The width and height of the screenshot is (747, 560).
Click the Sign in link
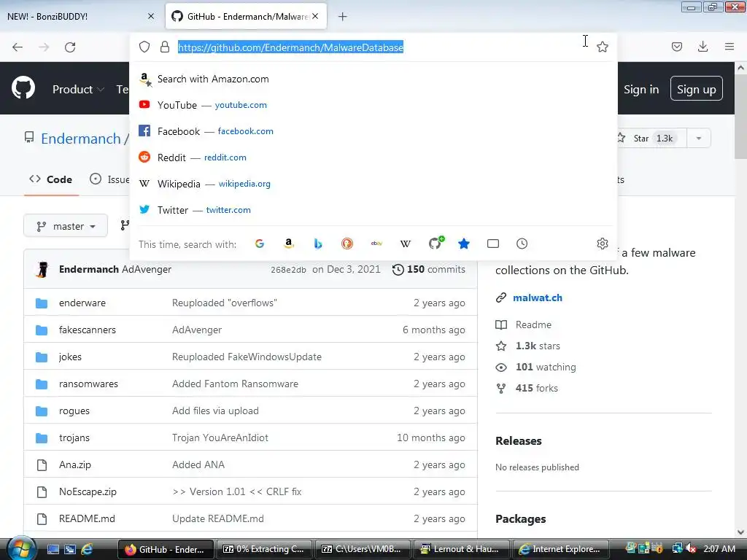pyautogui.click(x=641, y=90)
